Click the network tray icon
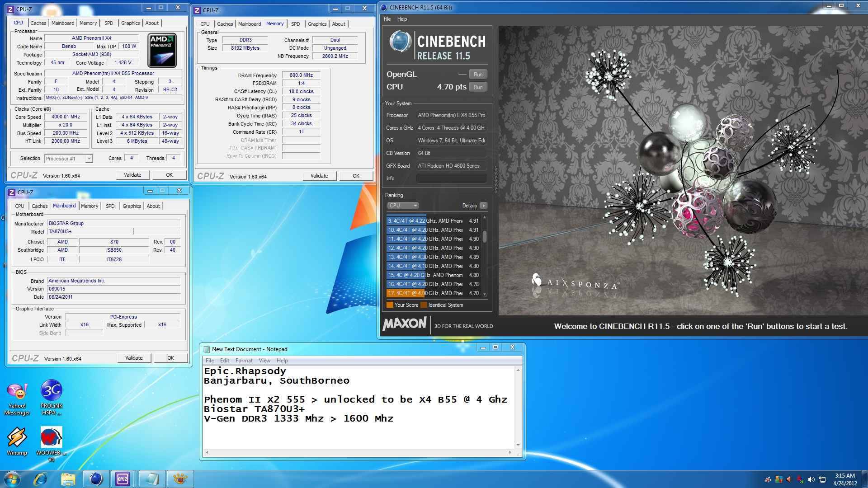868x488 pixels. coord(822,479)
